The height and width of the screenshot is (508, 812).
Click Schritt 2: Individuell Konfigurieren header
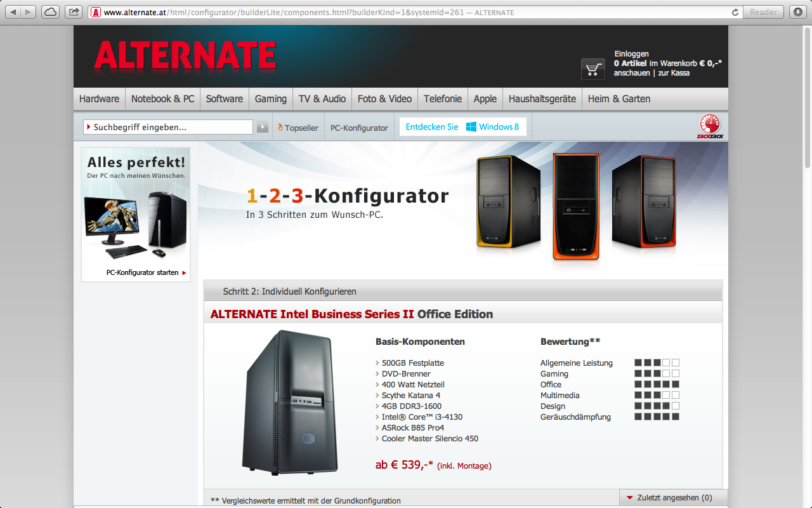(290, 291)
